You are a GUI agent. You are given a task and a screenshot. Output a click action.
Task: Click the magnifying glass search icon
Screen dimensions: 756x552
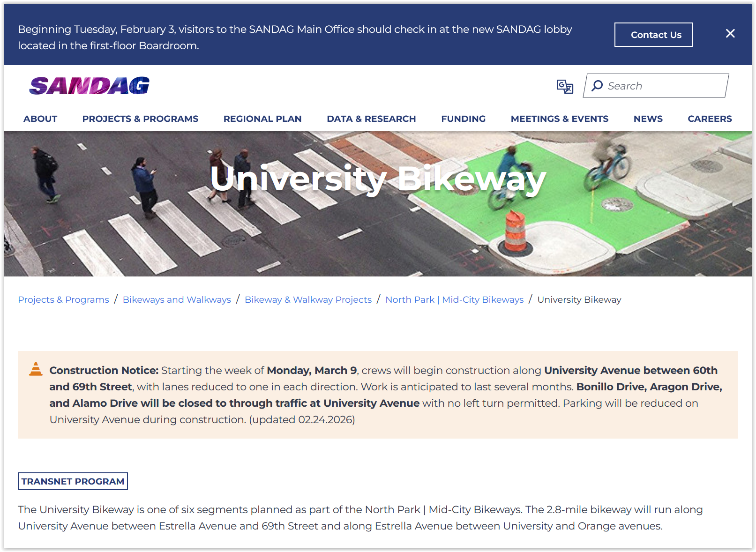(x=597, y=86)
